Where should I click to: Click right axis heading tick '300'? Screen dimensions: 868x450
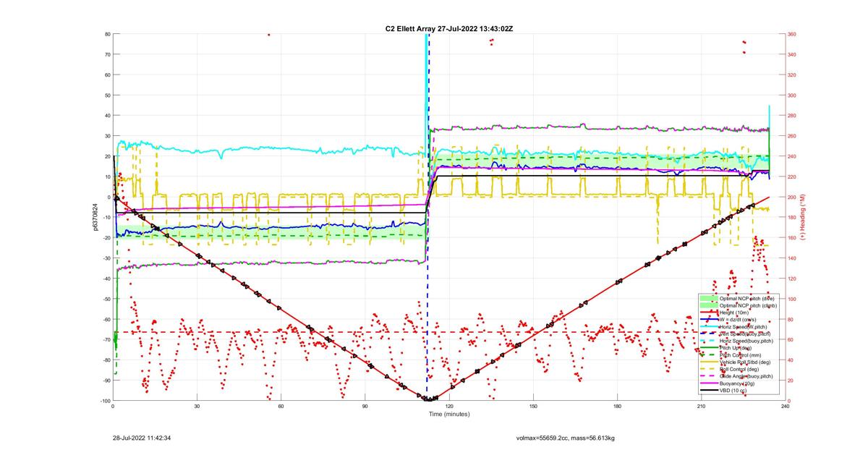tap(793, 95)
